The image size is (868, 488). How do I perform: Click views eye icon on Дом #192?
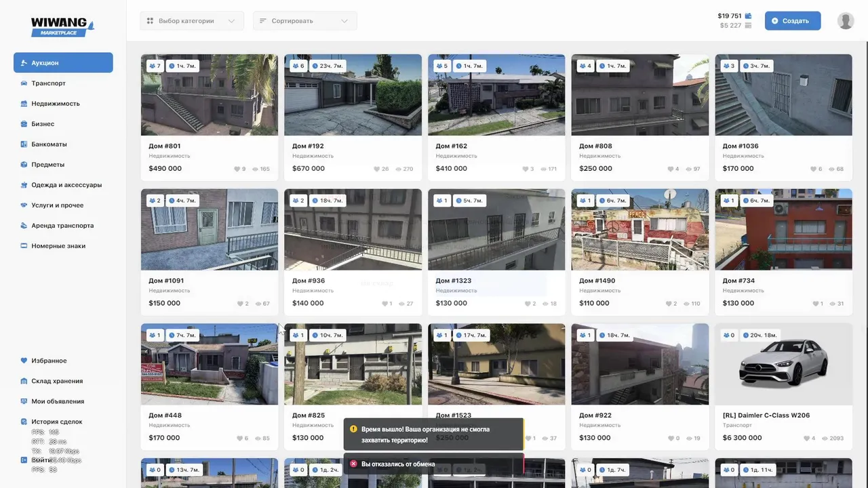click(x=398, y=169)
